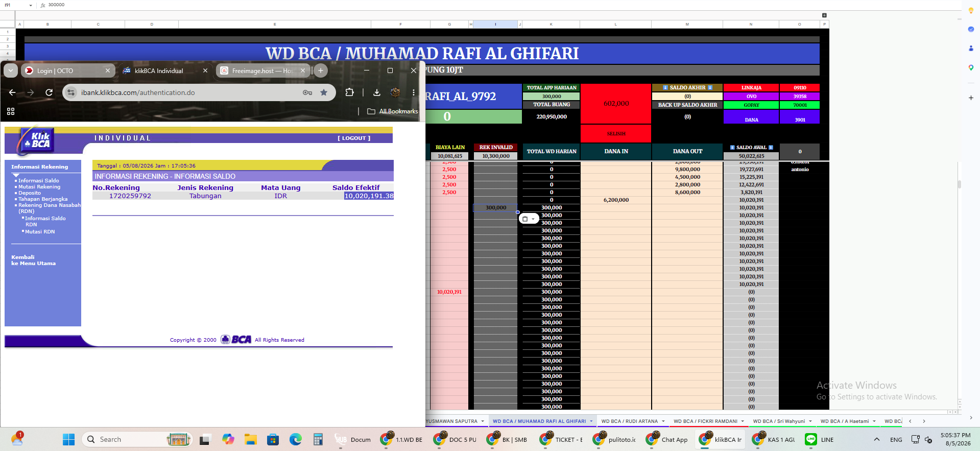Screen dimensions: 980x451
Task: Open Contacts side panel icon
Action: click(x=971, y=48)
